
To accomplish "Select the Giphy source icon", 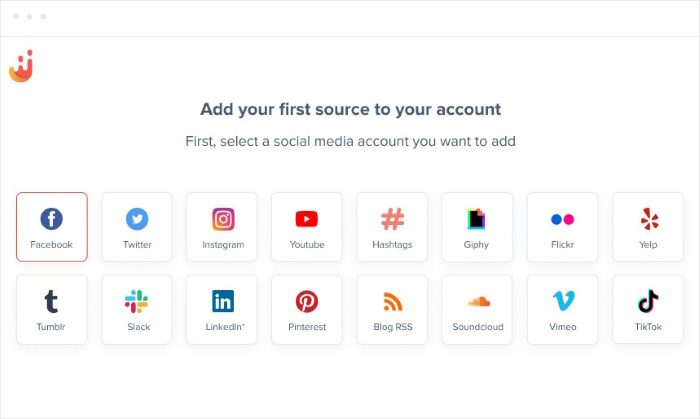I will tap(477, 219).
